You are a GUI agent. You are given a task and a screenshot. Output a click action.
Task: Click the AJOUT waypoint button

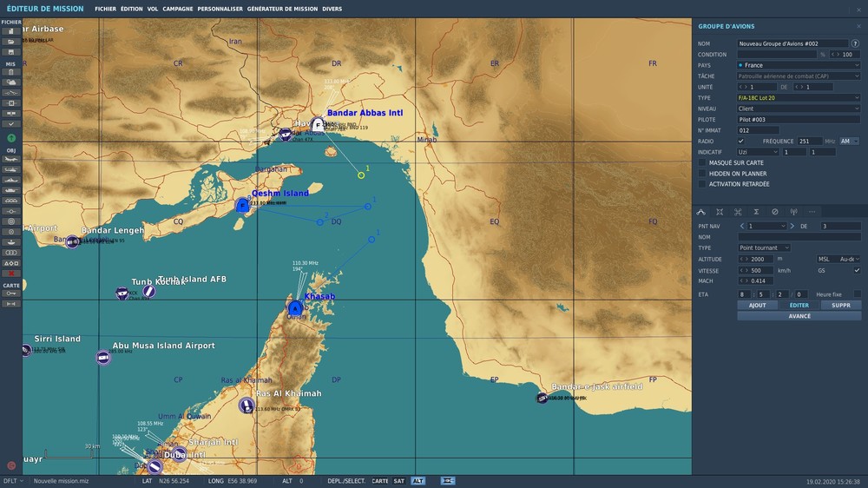tap(757, 305)
